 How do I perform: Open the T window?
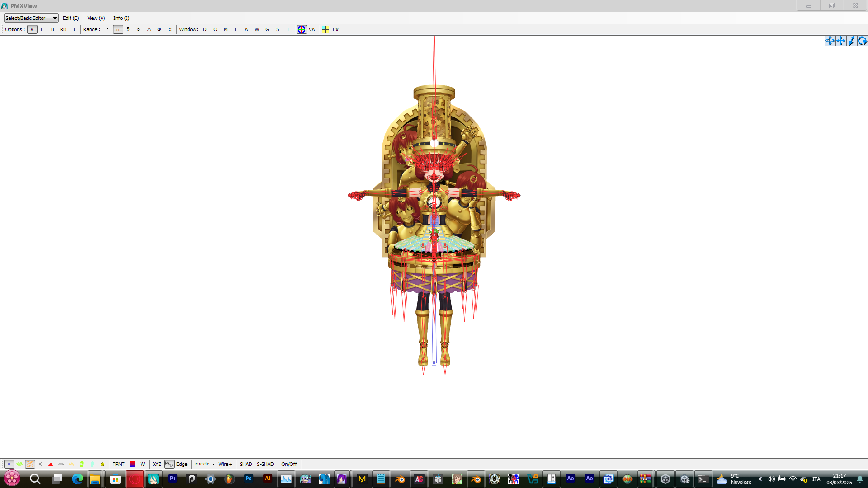point(288,29)
